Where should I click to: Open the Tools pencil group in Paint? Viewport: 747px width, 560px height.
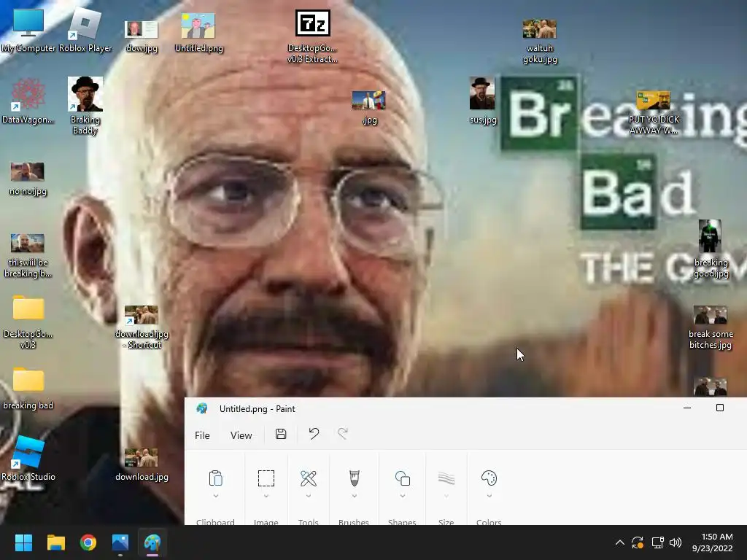(x=309, y=478)
